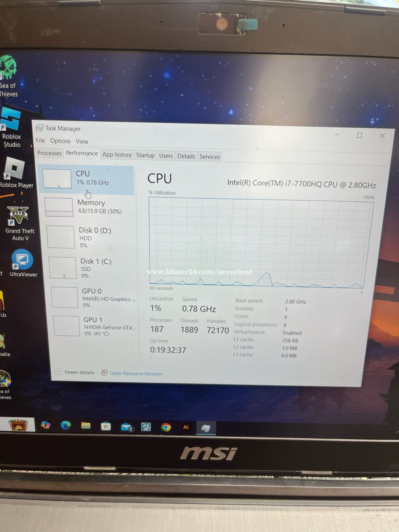Open File Explorer from the taskbar
399x532 pixels.
[x=86, y=426]
